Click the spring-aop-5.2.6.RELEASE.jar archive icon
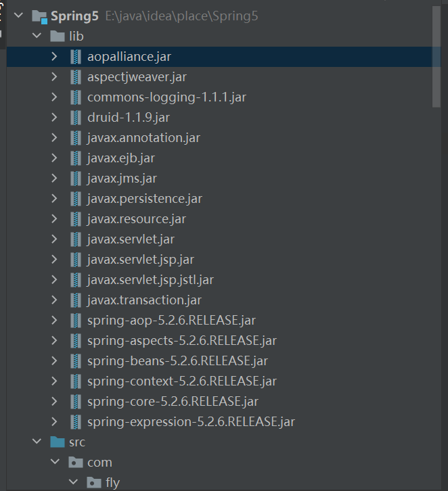 coord(76,321)
